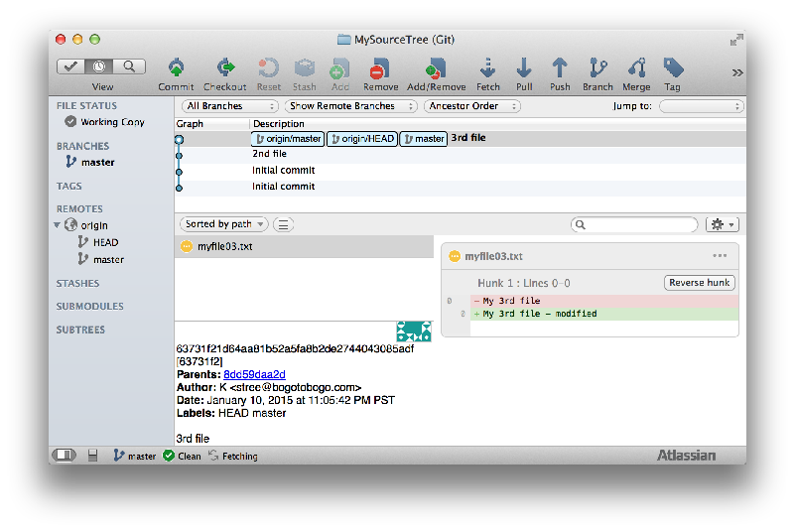Click the Checkout toolbar icon
The width and height of the screenshot is (795, 532).
point(225,68)
